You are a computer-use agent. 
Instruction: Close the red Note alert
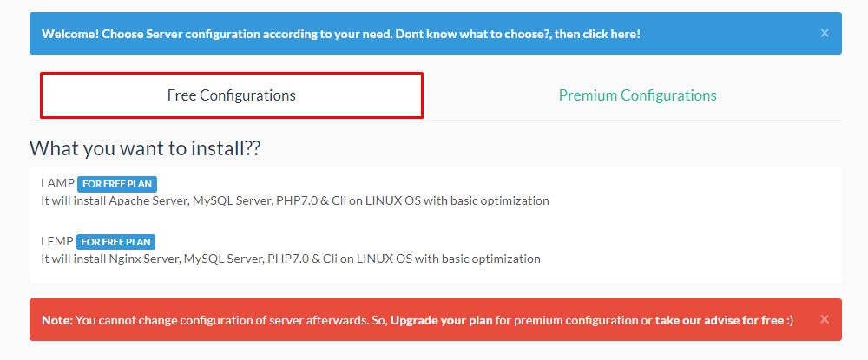(825, 319)
